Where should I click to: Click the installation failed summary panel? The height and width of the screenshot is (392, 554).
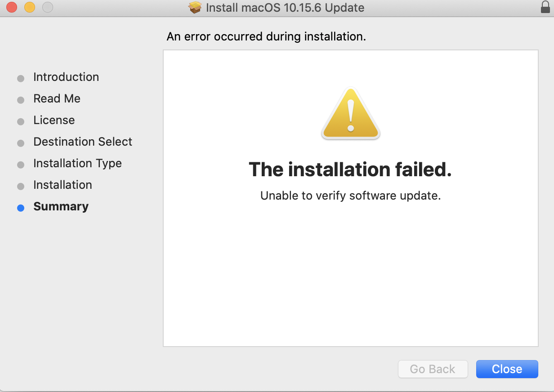(350, 198)
